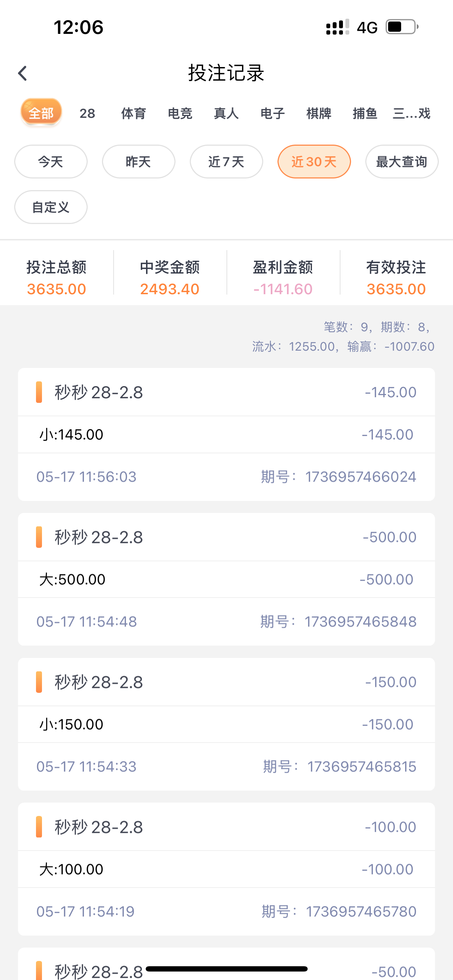
Task: Switch to the 体育 tab
Action: pyautogui.click(x=133, y=113)
